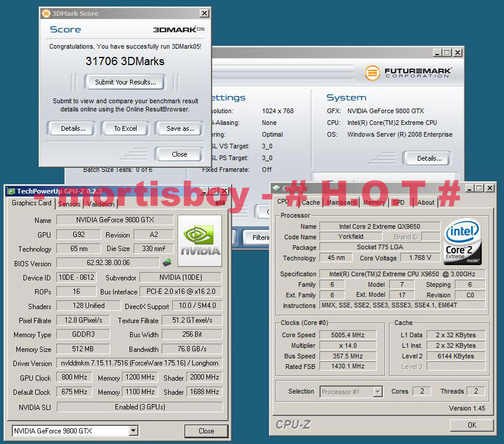The height and width of the screenshot is (444, 504).
Task: Click the Device ID field 10DE - 0612
Action: pyautogui.click(x=76, y=277)
